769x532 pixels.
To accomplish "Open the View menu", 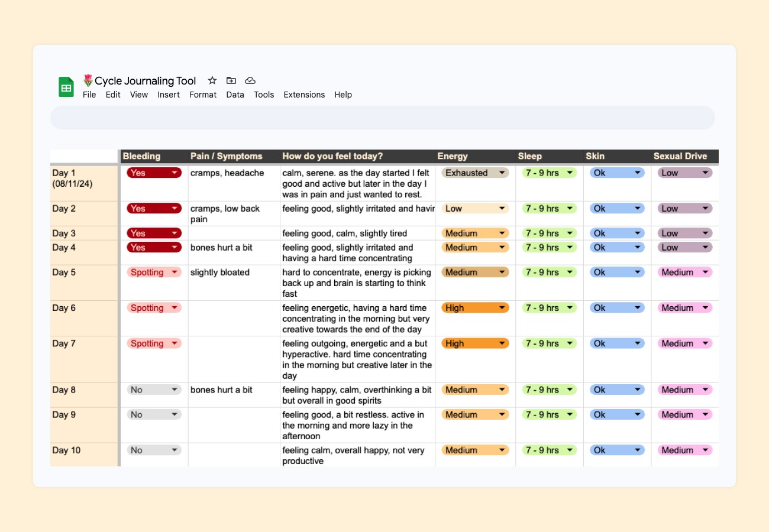I will tap(139, 95).
